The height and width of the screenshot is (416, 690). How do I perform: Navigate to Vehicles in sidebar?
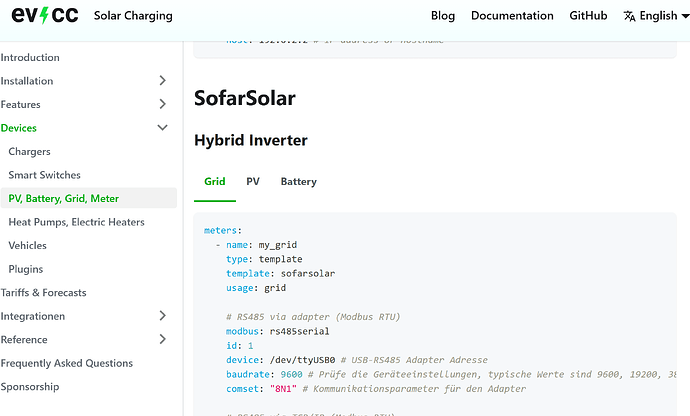(x=27, y=246)
